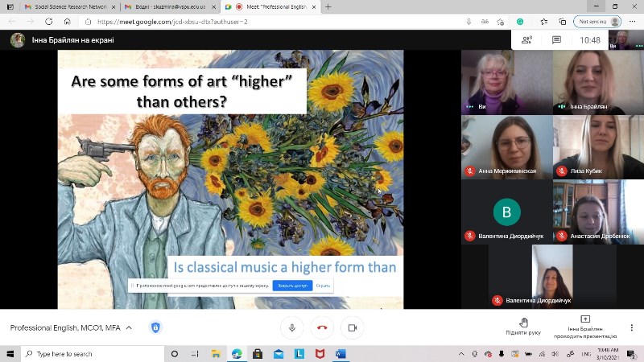This screenshot has width=644, height=362.
Task: Show hidden system tray icons
Action: coord(461,354)
